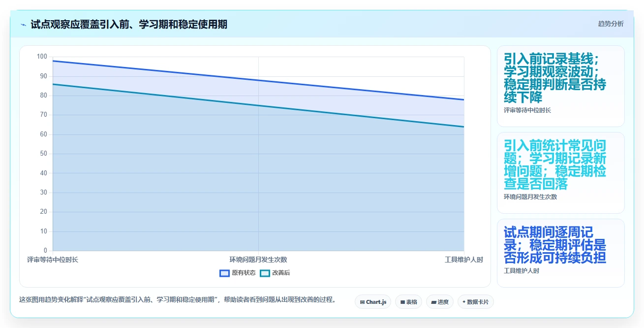Image resolution: width=644 pixels, height=328 pixels.
Task: Click the 趋势分析 label in header
Action: pyautogui.click(x=611, y=24)
